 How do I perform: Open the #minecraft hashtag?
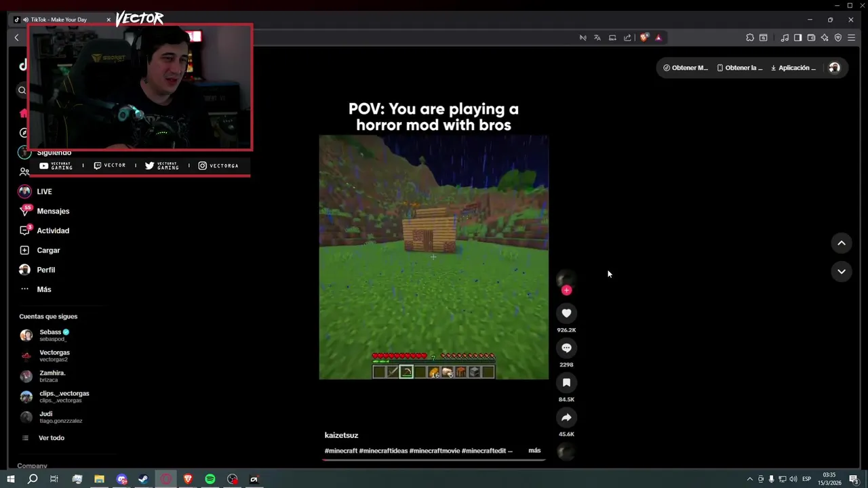(x=341, y=451)
